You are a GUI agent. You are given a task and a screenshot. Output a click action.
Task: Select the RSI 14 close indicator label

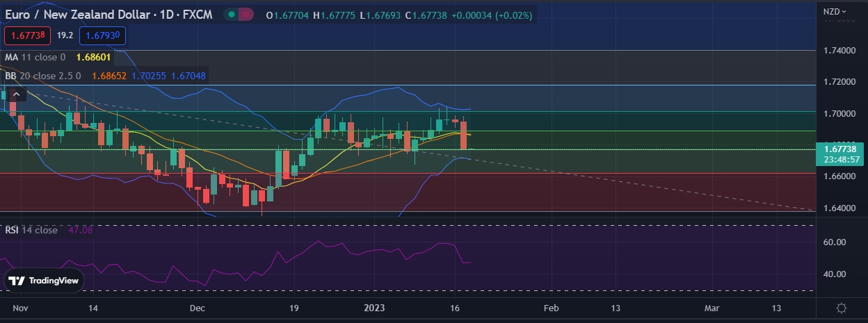[31, 230]
